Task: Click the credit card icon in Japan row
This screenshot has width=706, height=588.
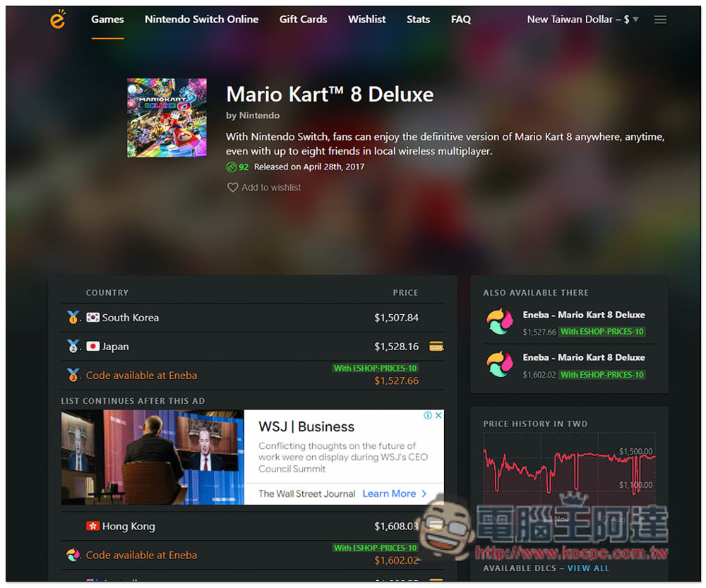Action: point(436,346)
